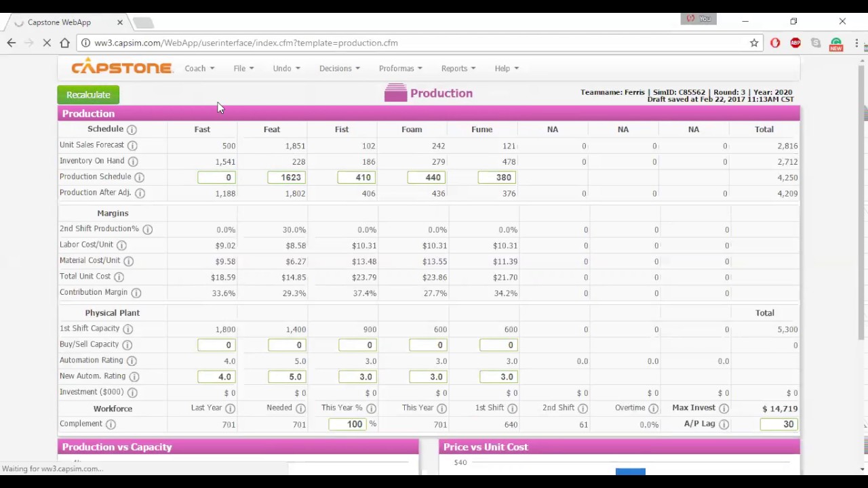868x488 pixels.
Task: Click Production Schedule field for Foam
Action: click(427, 178)
